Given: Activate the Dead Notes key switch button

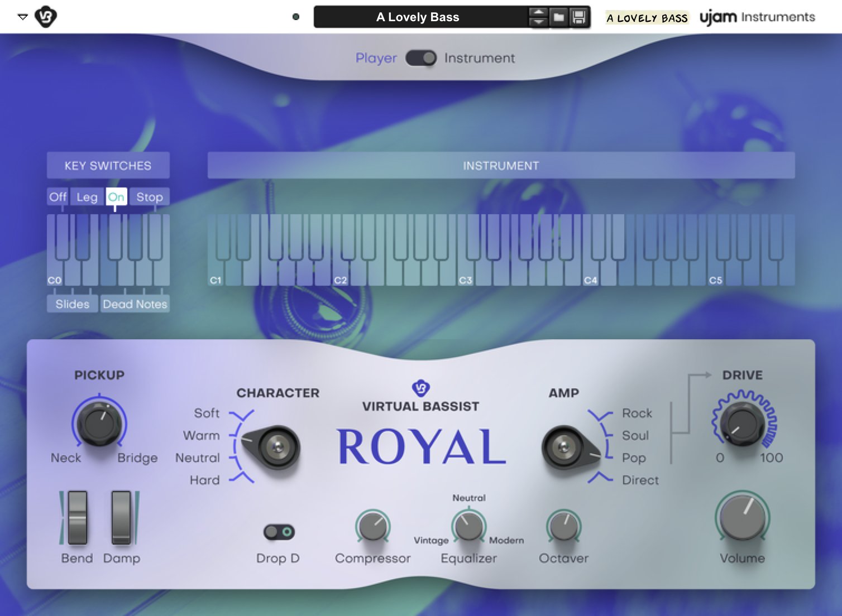Looking at the screenshot, I should click(135, 304).
